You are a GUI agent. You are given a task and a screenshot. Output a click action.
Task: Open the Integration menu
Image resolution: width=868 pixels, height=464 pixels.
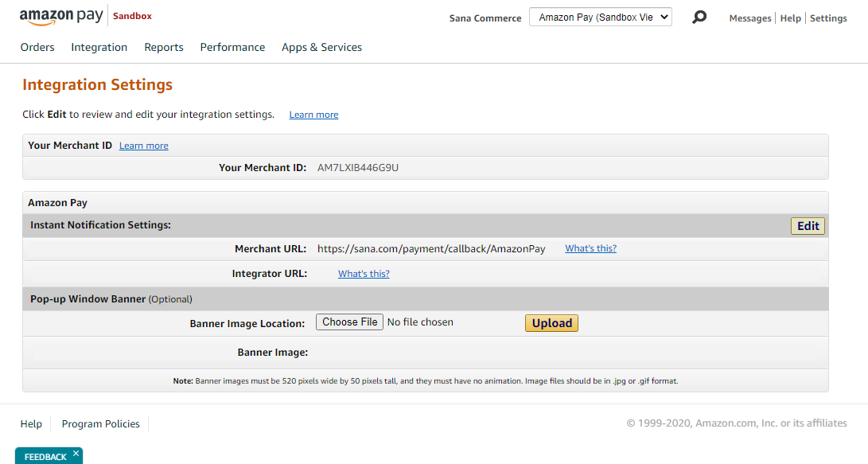[x=99, y=48]
